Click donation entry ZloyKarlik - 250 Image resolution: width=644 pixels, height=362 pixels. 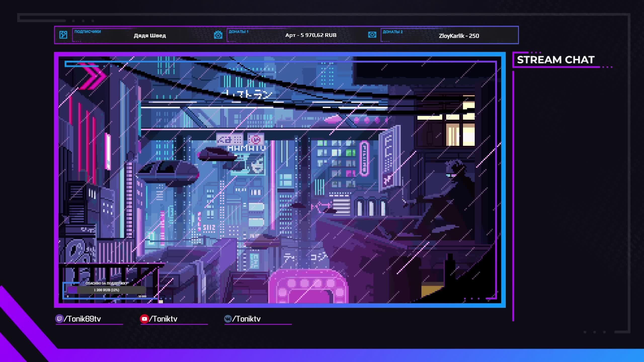coord(459,36)
